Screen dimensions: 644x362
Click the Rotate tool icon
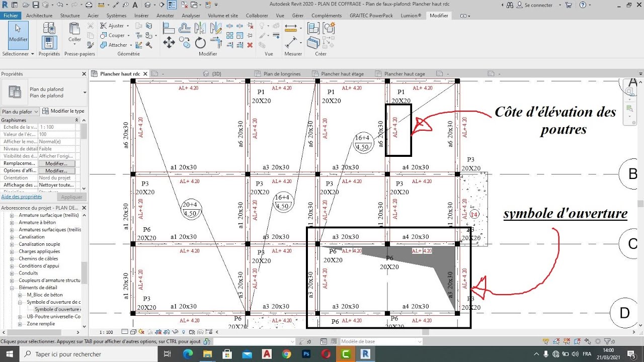coord(200,43)
